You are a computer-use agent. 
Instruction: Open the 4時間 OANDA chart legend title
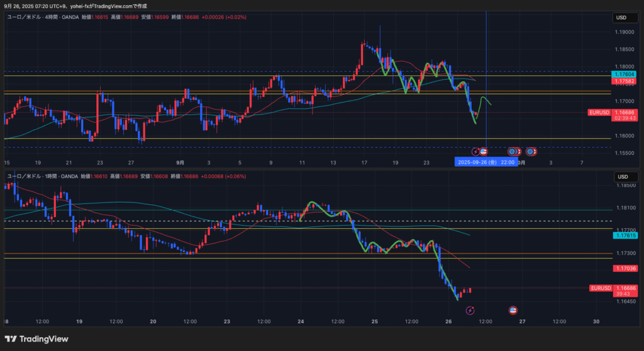[43, 17]
